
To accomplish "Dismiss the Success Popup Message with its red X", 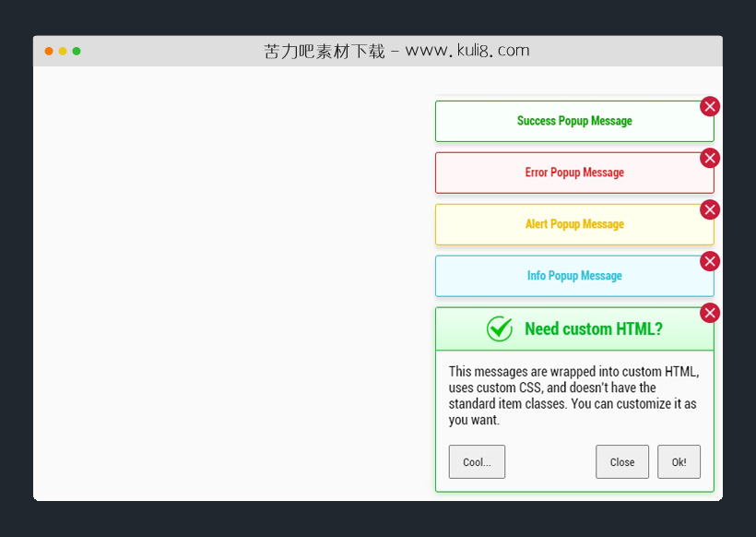I will tap(709, 107).
